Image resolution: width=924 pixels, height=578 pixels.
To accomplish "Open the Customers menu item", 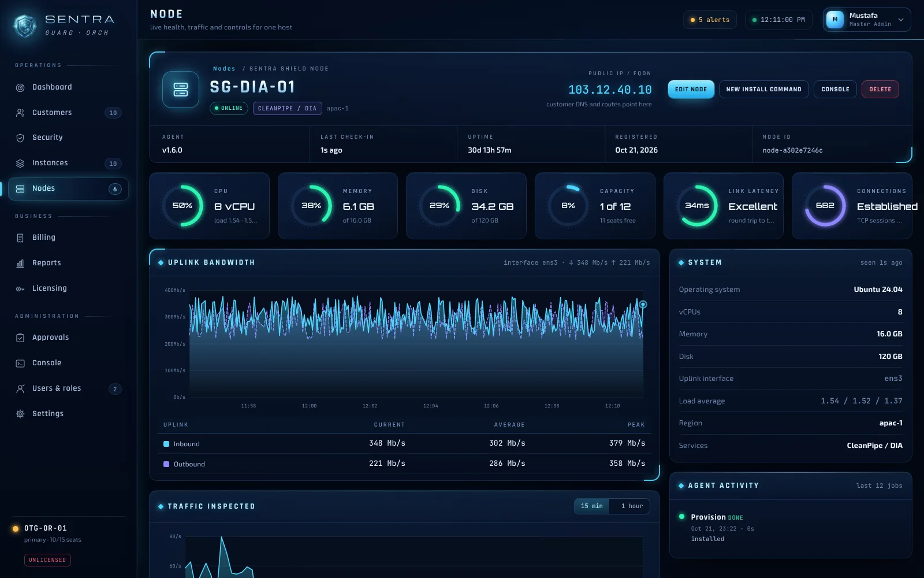I will [68, 113].
